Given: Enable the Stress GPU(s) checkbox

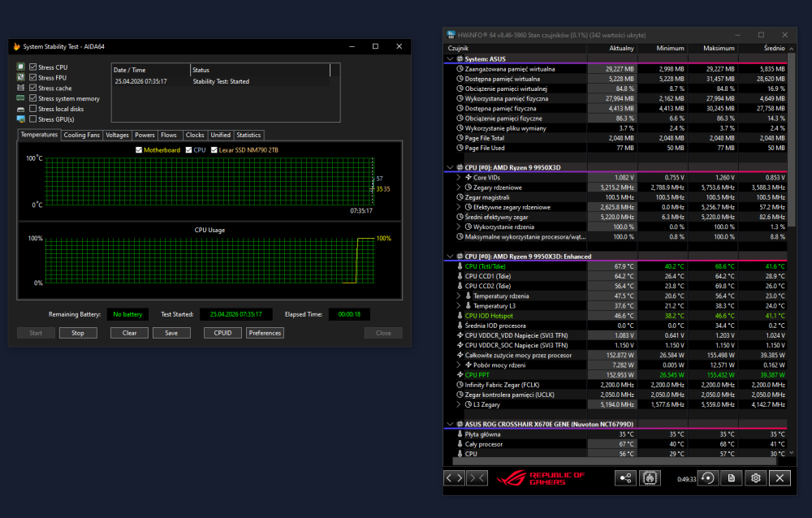Looking at the screenshot, I should click(x=33, y=119).
